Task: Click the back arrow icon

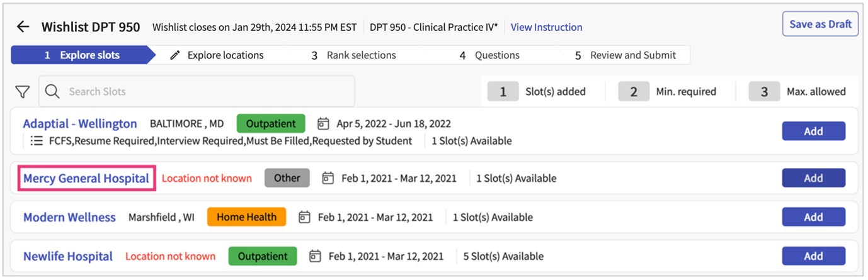Action: 23,26
